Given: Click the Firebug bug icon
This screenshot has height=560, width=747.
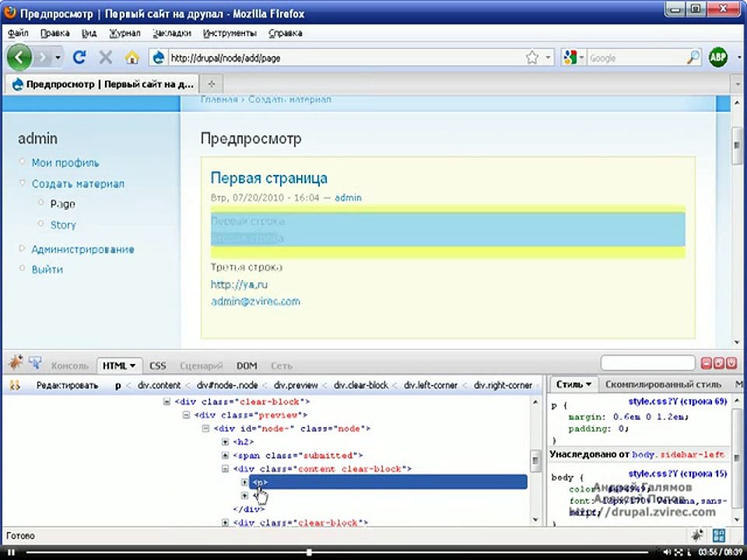Looking at the screenshot, I should coord(16,363).
